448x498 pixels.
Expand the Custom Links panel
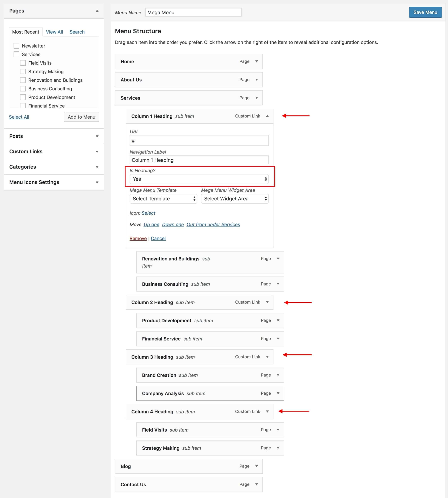(97, 152)
